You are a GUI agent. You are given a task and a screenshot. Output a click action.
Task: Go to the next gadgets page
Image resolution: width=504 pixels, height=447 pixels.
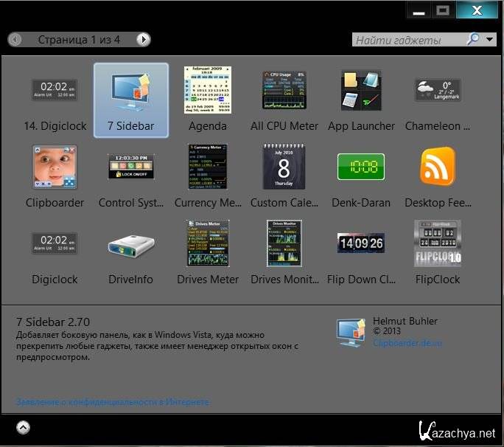[x=144, y=40]
